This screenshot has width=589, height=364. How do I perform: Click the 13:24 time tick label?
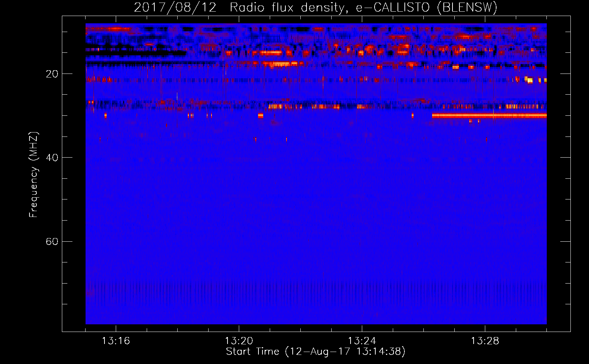click(362, 341)
